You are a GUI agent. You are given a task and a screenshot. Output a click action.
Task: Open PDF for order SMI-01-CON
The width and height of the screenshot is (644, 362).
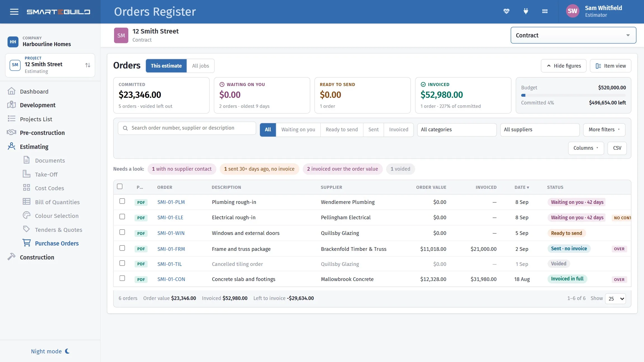pos(141,279)
